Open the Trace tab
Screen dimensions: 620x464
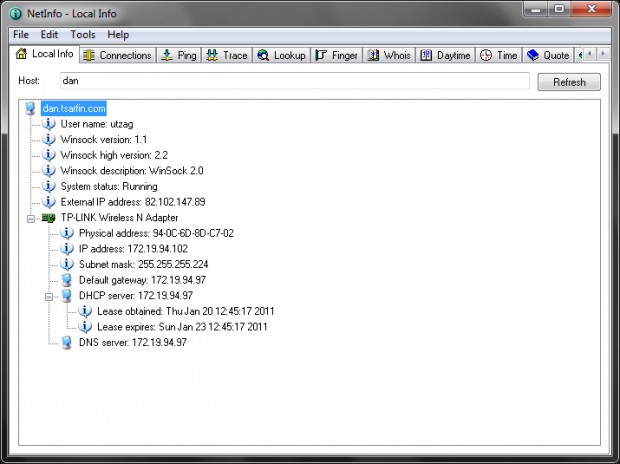(x=227, y=55)
